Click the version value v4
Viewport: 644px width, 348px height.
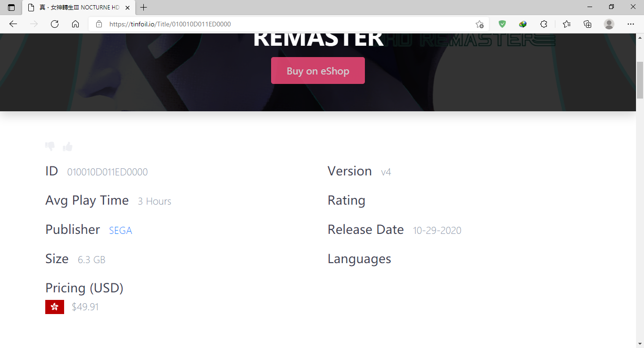pyautogui.click(x=386, y=172)
